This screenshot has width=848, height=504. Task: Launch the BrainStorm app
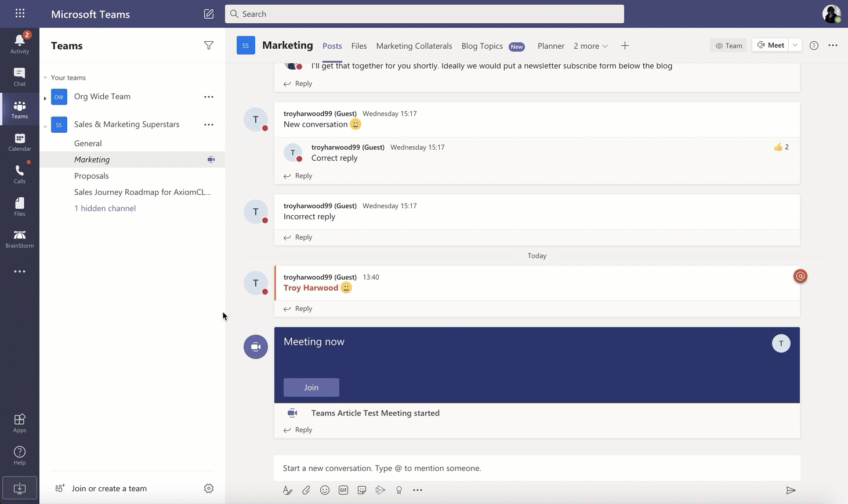click(x=20, y=239)
